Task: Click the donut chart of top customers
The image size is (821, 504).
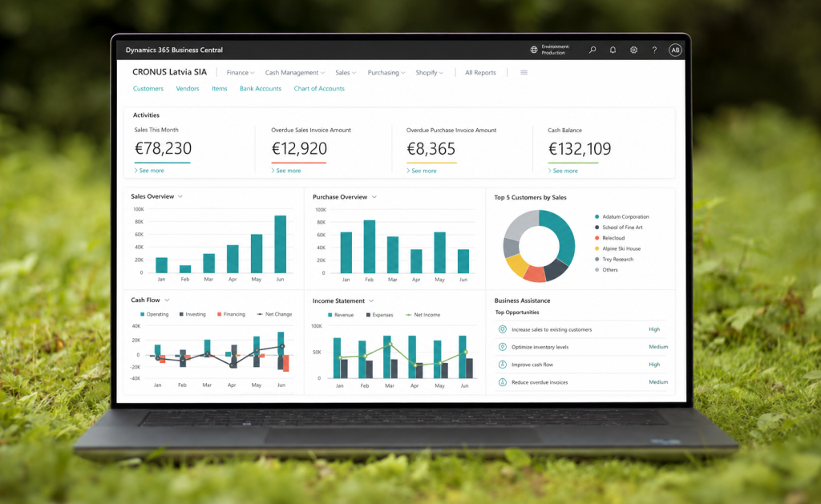Action: click(x=539, y=246)
